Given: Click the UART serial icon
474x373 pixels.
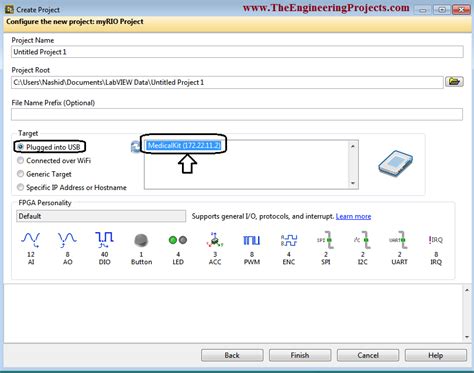Looking at the screenshot, I should pyautogui.click(x=399, y=240).
